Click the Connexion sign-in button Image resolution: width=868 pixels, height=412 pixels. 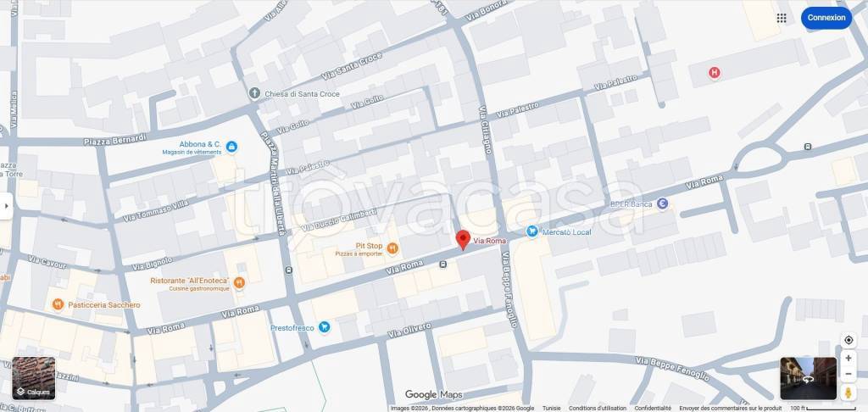click(826, 18)
